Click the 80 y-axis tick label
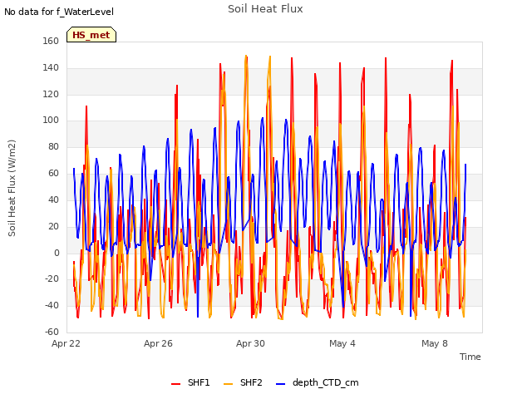The width and height of the screenshot is (532, 399). (x=53, y=146)
